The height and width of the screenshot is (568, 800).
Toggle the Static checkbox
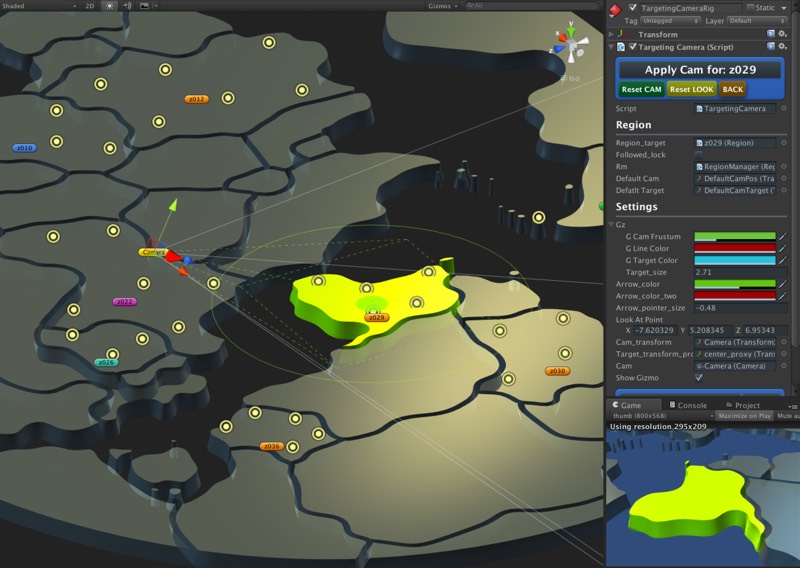tap(751, 7)
